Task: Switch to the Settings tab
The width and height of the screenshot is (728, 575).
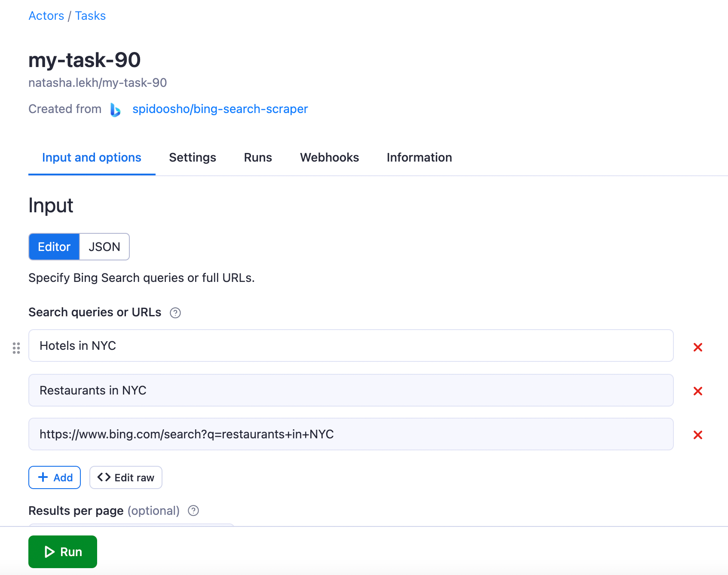Action: pyautogui.click(x=193, y=158)
